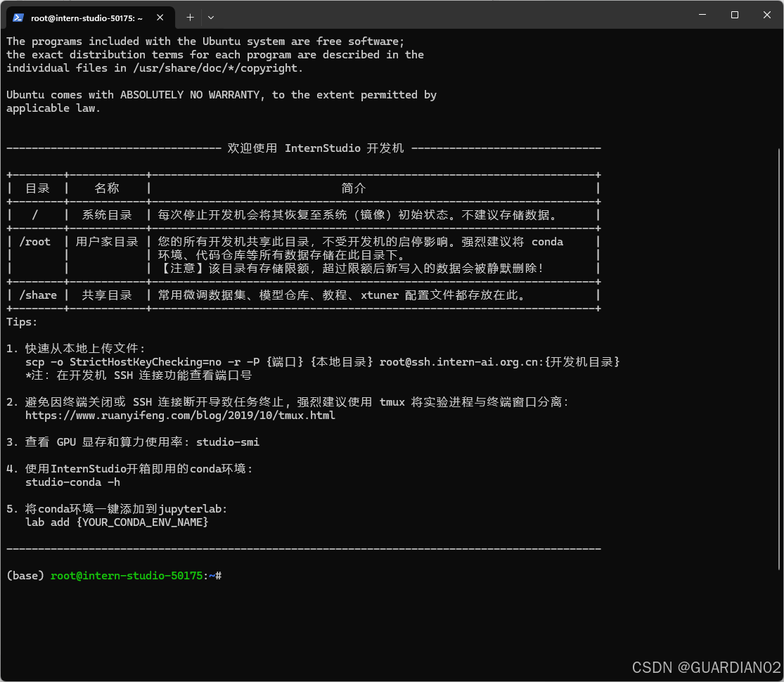Minimize the Windows Terminal window
The width and height of the screenshot is (784, 682).
[x=702, y=15]
